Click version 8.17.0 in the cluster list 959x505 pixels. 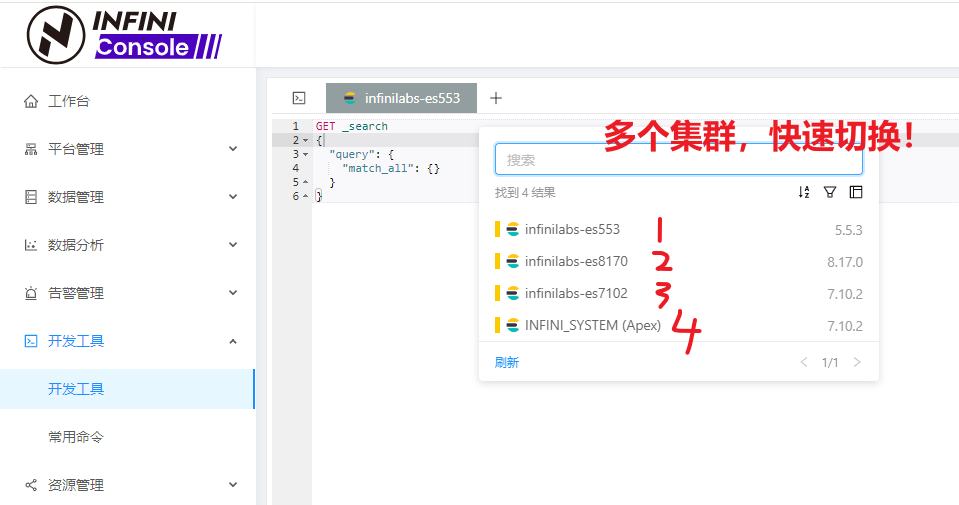click(x=845, y=262)
